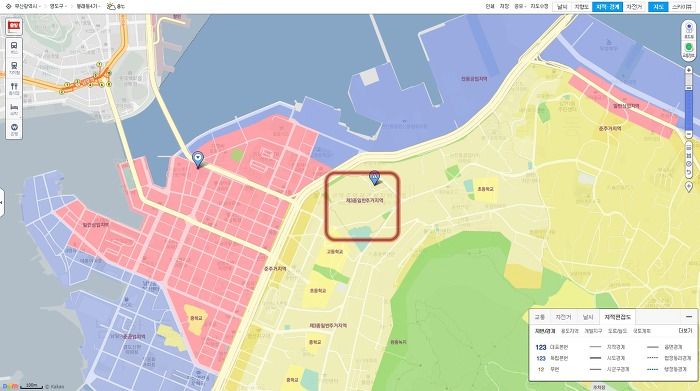Click 인쇄 print link in top bar
This screenshot has height=391, width=700.
(490, 6)
